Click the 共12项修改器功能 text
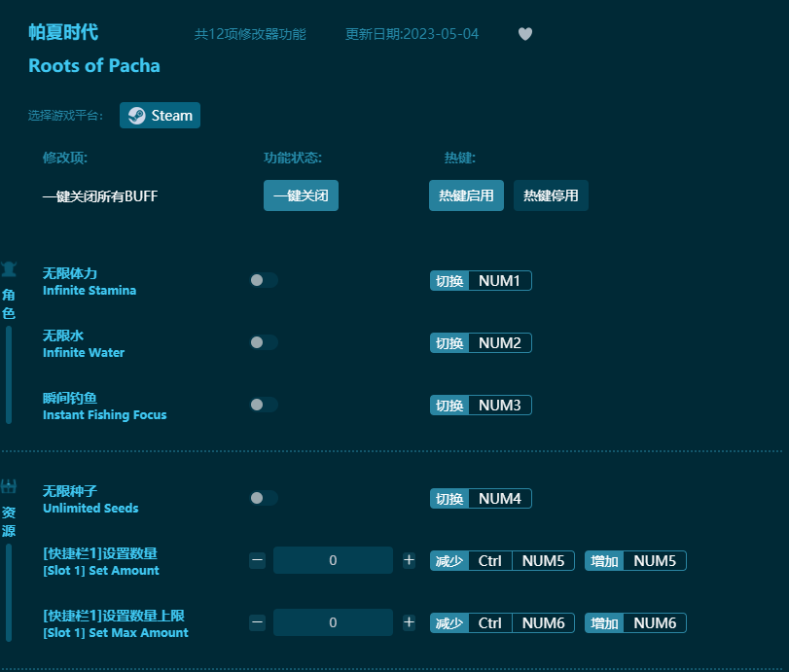The width and height of the screenshot is (789, 672). tap(250, 34)
